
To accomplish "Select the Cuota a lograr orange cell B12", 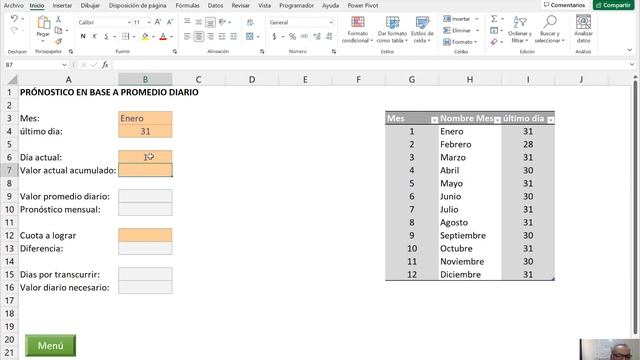I will coord(145,235).
